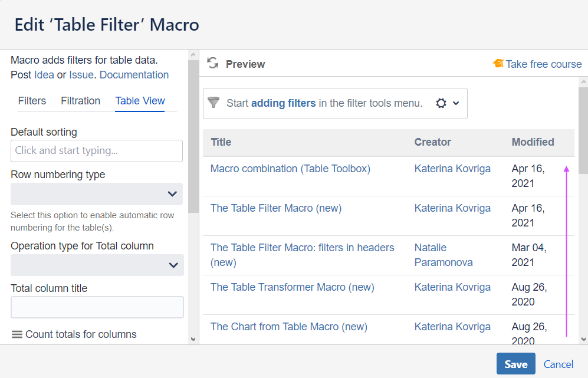The image size is (588, 378).
Task: Expand chevron next to gear icon
Action: coord(456,103)
